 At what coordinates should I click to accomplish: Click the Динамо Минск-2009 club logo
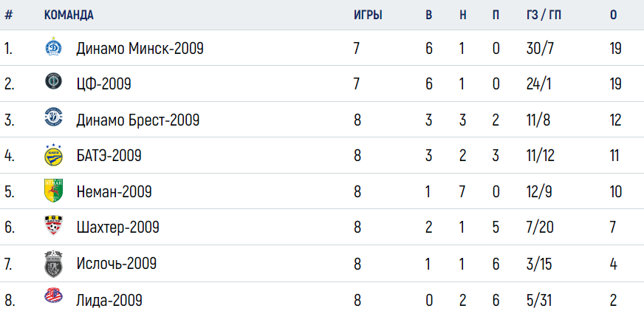click(53, 46)
